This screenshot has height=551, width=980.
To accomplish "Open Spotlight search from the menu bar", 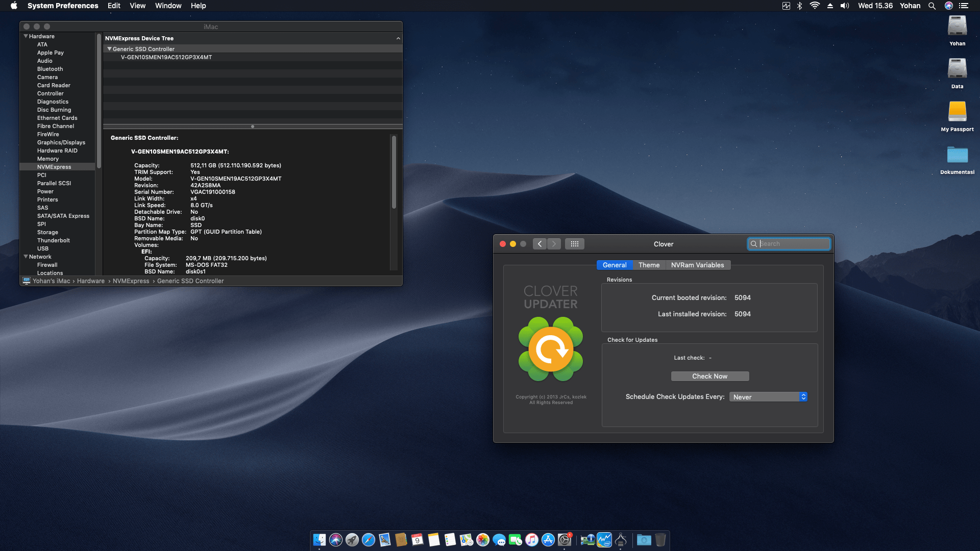I will pyautogui.click(x=932, y=6).
